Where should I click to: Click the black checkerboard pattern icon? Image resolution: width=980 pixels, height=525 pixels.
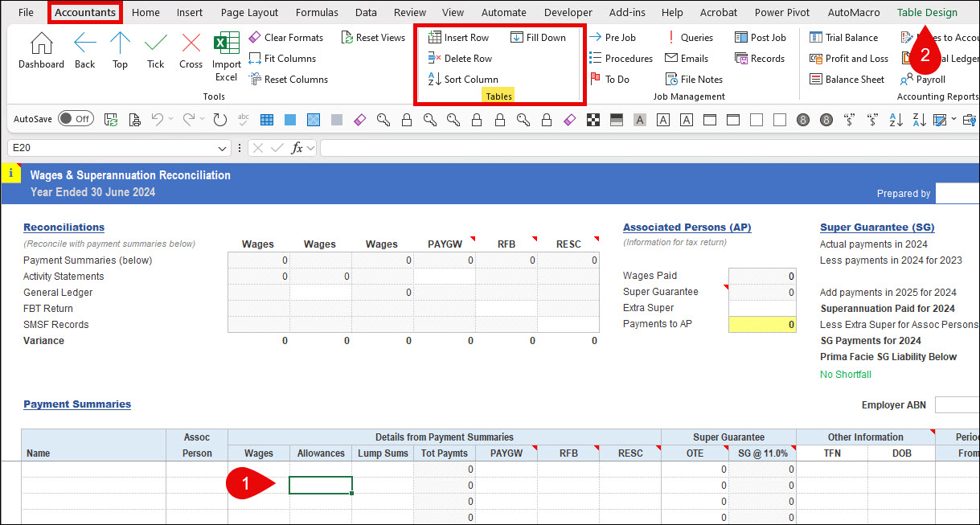click(x=593, y=120)
